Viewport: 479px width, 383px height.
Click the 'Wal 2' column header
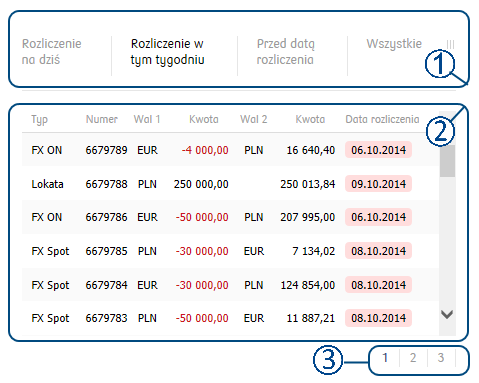coord(254,119)
